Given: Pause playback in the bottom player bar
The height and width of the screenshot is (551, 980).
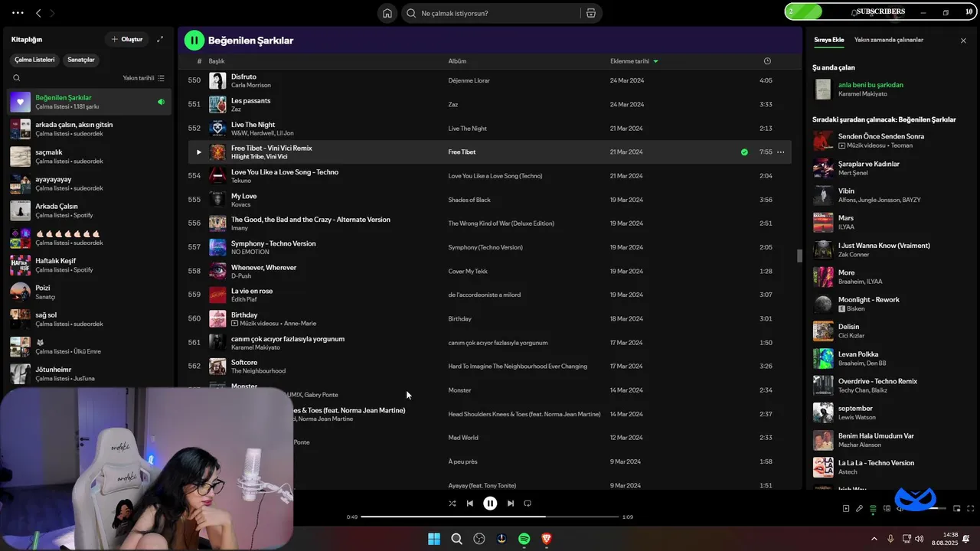Looking at the screenshot, I should [490, 504].
